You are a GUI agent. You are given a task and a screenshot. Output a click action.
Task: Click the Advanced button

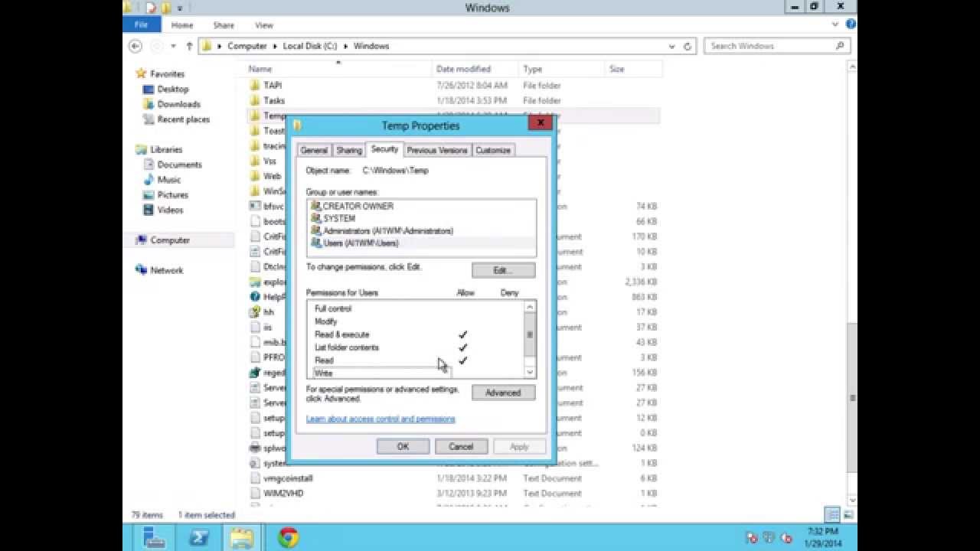click(503, 393)
